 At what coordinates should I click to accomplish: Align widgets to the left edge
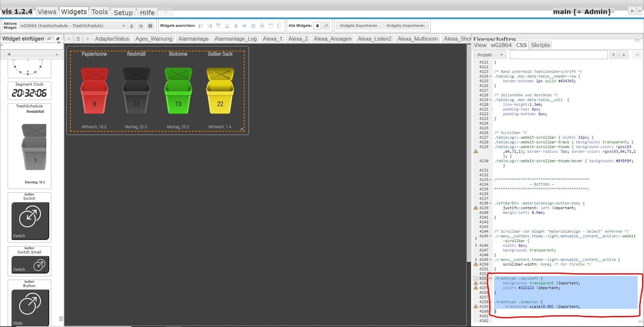pyautogui.click(x=201, y=26)
